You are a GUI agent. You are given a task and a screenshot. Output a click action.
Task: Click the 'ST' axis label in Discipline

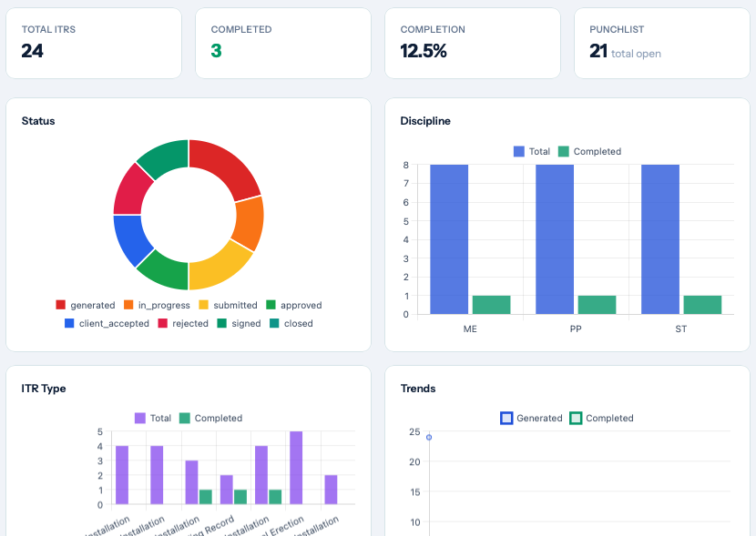[680, 329]
